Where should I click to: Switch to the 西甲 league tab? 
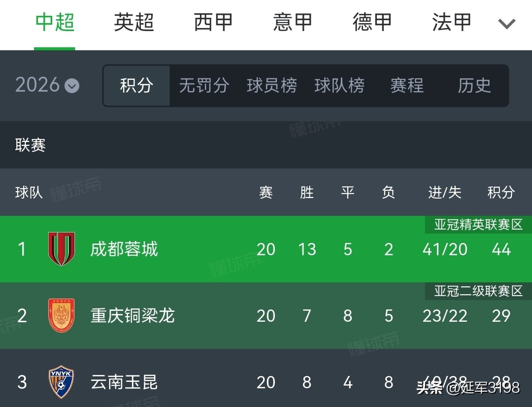click(213, 22)
